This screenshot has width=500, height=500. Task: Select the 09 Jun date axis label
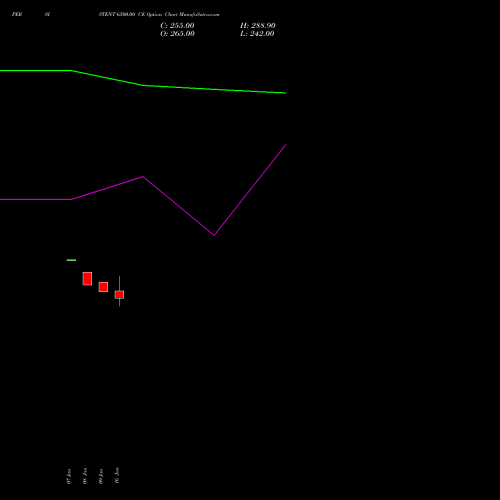click(x=101, y=476)
